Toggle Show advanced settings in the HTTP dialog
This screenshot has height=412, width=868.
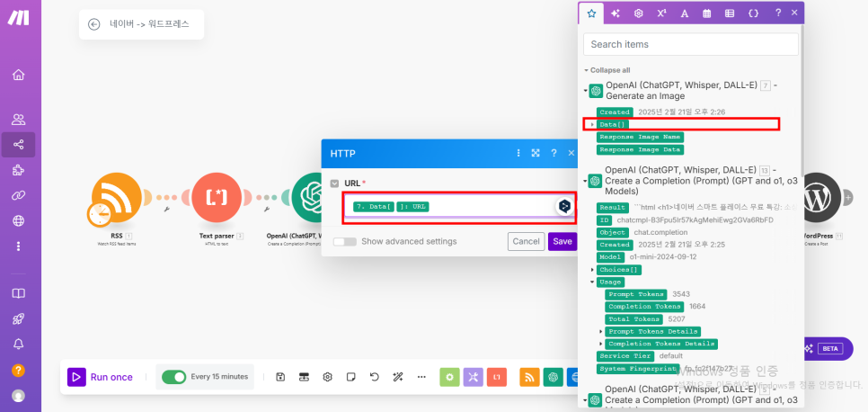345,242
